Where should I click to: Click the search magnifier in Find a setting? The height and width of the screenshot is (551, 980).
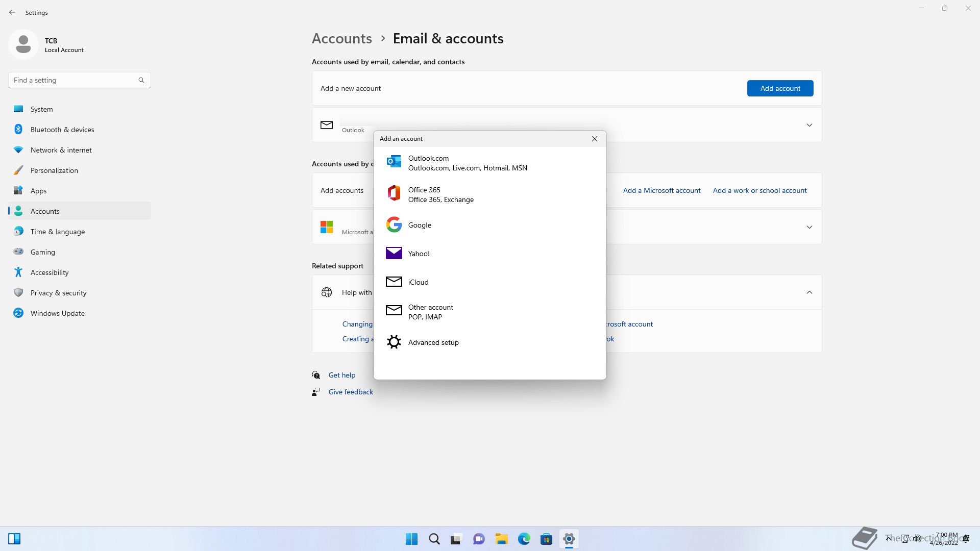click(141, 80)
